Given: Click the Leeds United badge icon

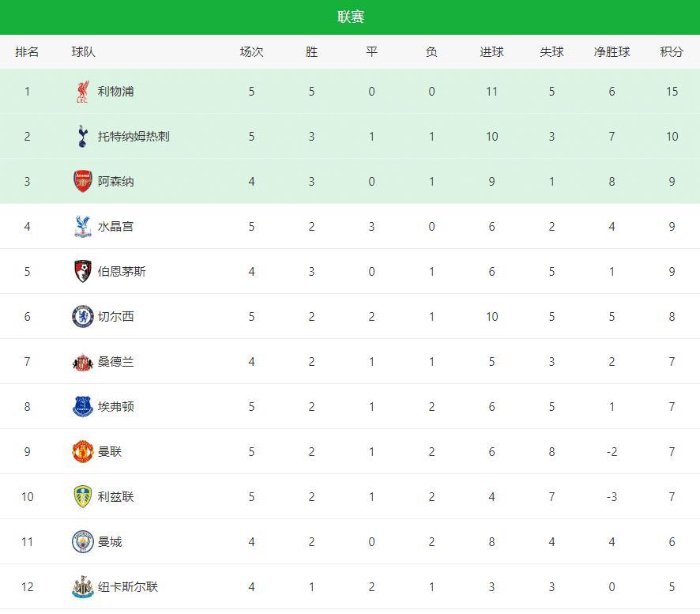Looking at the screenshot, I should 82,497.
